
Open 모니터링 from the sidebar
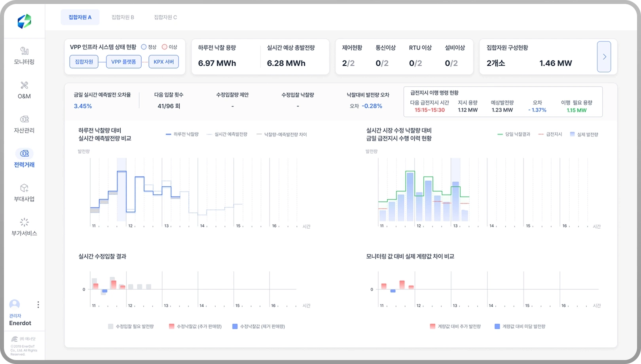(x=24, y=56)
